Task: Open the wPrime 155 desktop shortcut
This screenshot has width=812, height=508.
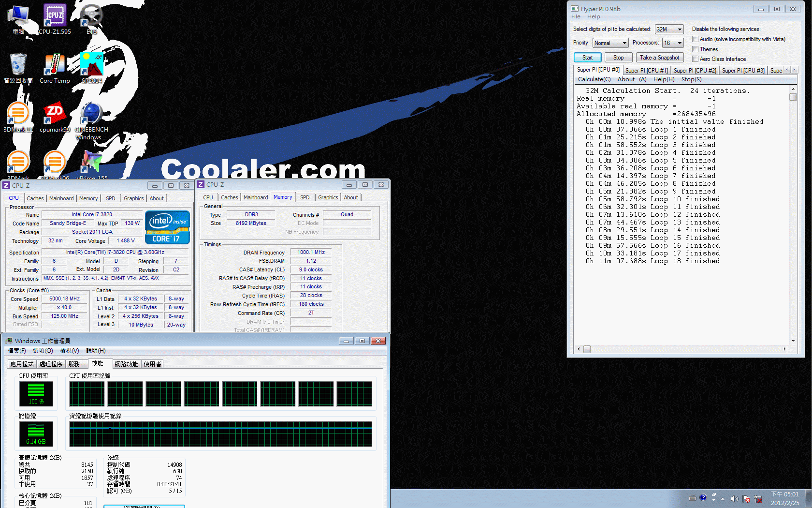Action: pos(91,164)
